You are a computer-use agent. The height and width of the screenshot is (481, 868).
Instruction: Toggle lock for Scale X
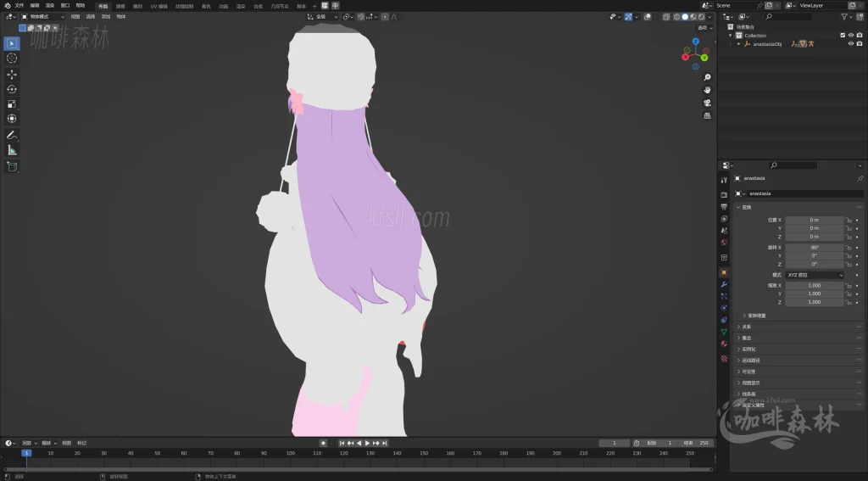pos(849,285)
